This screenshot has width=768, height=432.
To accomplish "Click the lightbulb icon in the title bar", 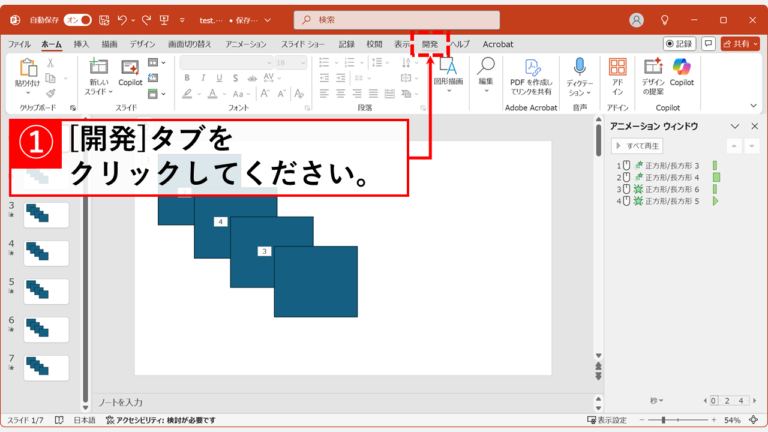I will pos(665,20).
